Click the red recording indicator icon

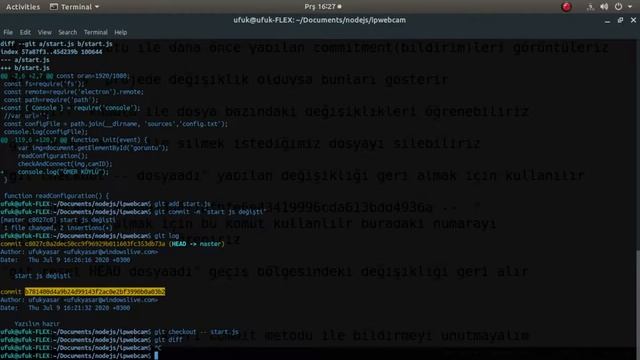[566, 7]
